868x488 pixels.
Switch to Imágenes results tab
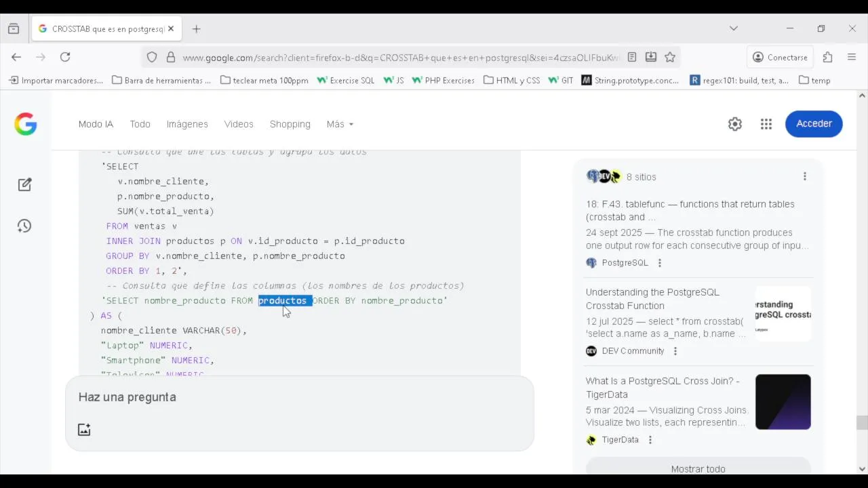coord(187,124)
